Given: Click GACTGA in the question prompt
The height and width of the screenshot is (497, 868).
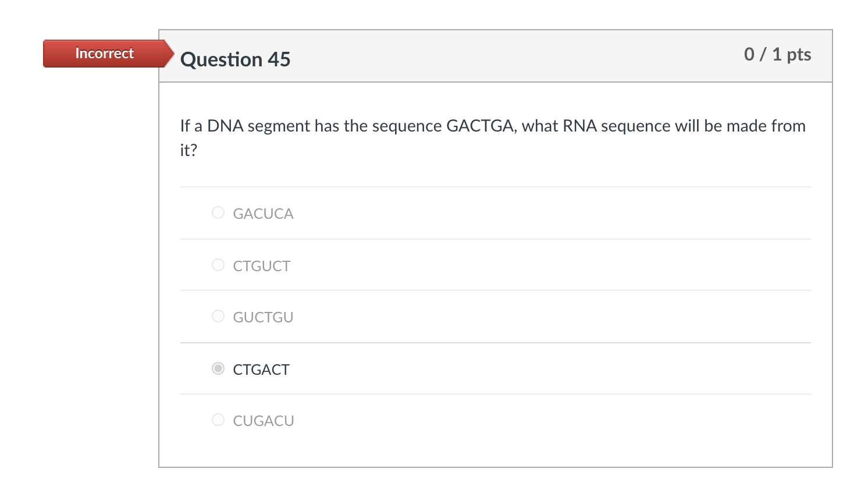Looking at the screenshot, I should 480,126.
